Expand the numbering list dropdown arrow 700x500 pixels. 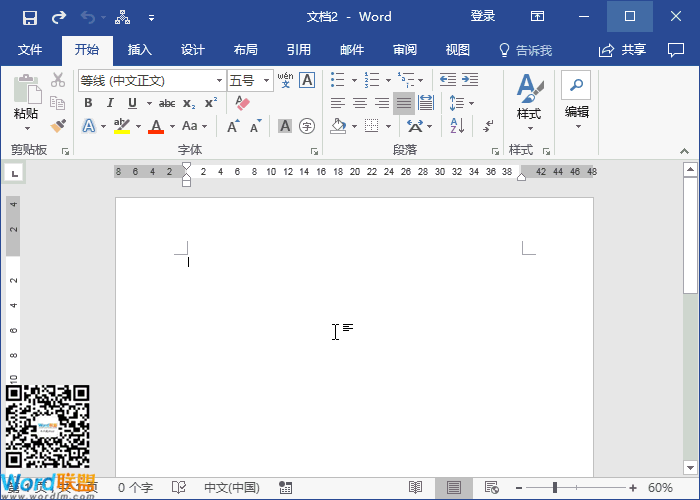pos(388,81)
